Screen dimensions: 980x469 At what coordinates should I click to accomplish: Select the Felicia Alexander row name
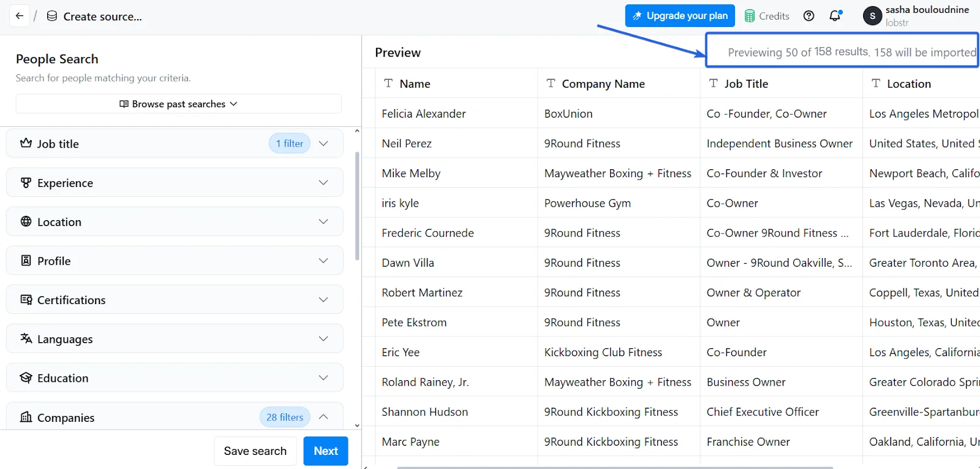pyautogui.click(x=424, y=113)
